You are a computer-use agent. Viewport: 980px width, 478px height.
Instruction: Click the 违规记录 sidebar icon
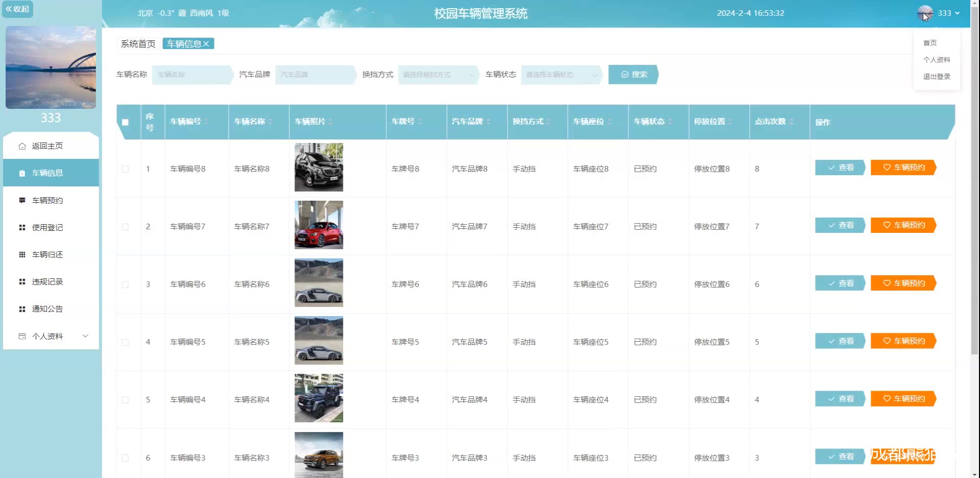22,282
